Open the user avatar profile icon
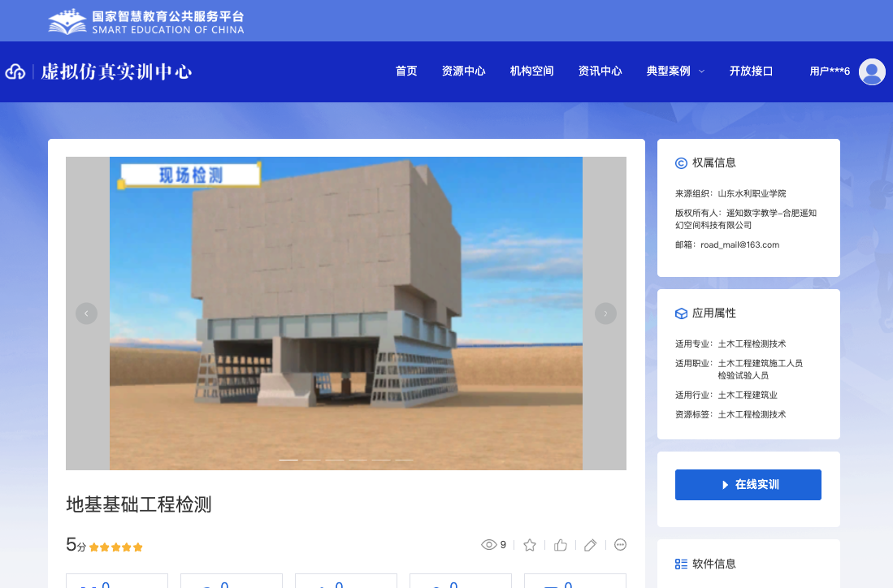893x588 pixels. [872, 71]
